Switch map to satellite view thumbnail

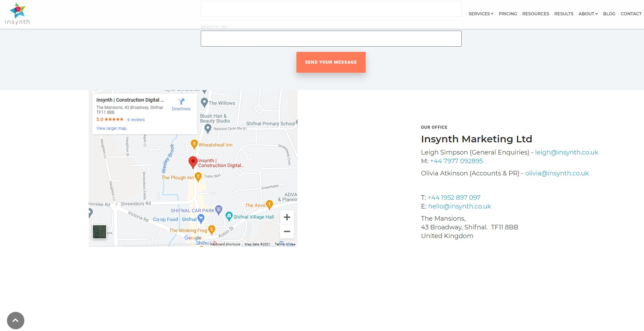(x=100, y=232)
